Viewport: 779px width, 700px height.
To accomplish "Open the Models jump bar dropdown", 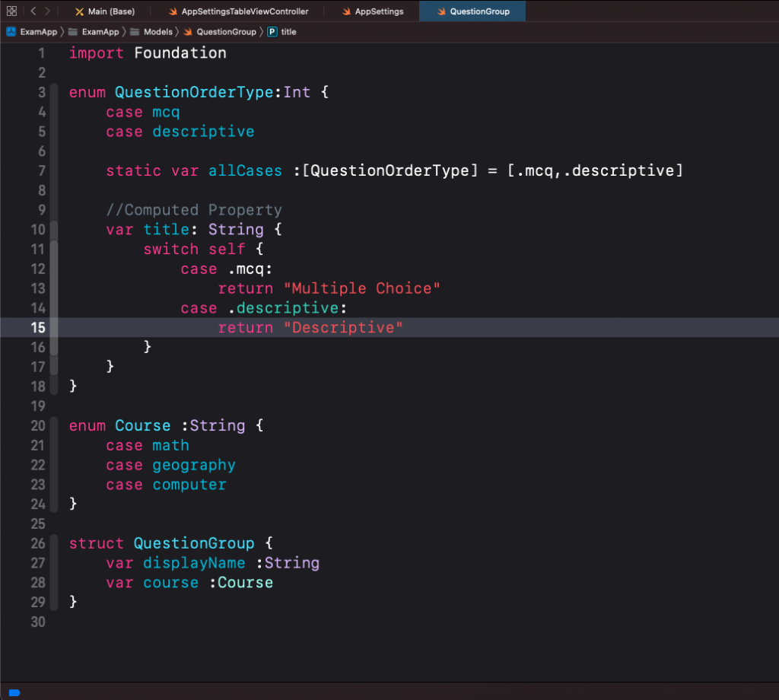I will click(157, 31).
